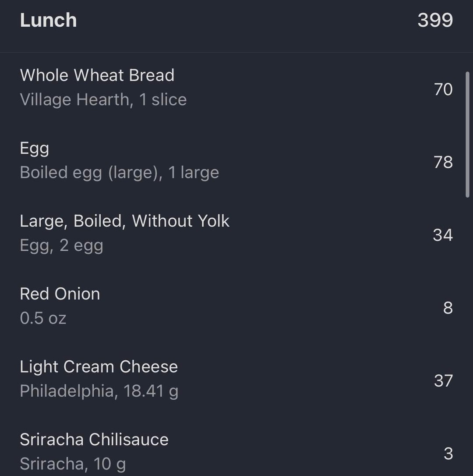
Task: Select Philadelphia, 18.41 g serving text
Action: (99, 391)
